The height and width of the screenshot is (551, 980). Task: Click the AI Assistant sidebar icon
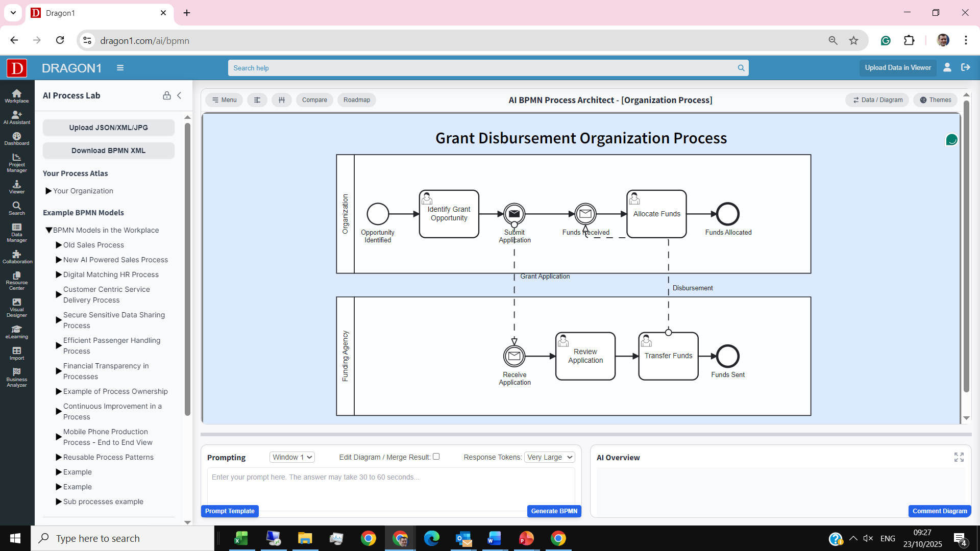(x=16, y=117)
